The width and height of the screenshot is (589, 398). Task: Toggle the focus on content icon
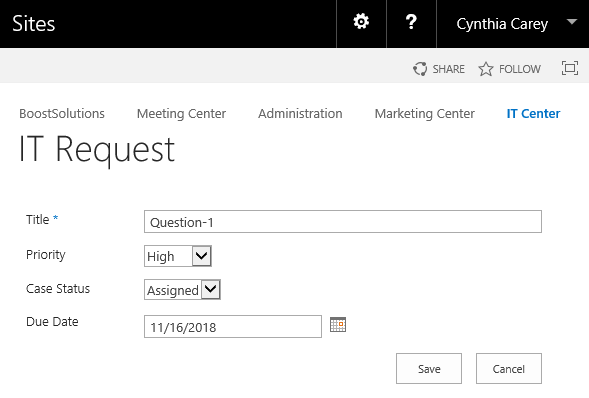click(x=570, y=68)
